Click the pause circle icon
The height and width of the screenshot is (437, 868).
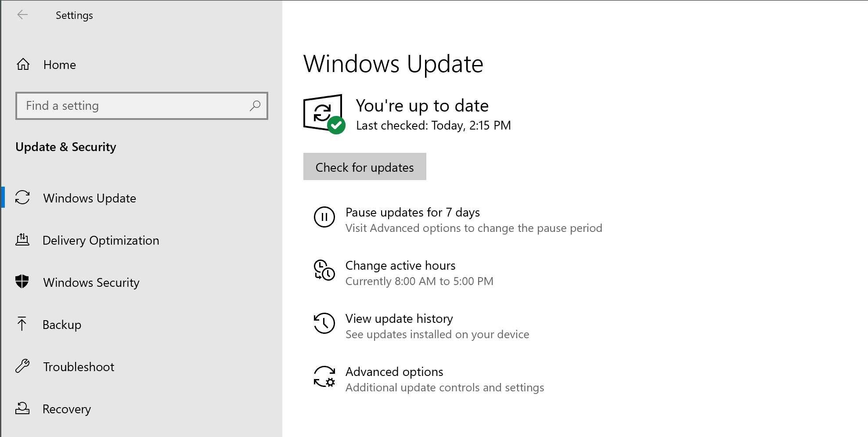pos(324,217)
